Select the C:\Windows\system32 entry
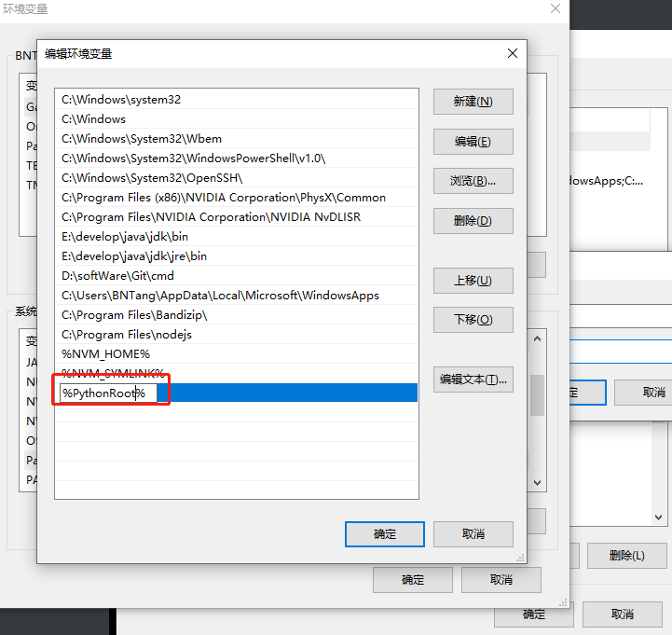This screenshot has width=672, height=635. [x=237, y=100]
